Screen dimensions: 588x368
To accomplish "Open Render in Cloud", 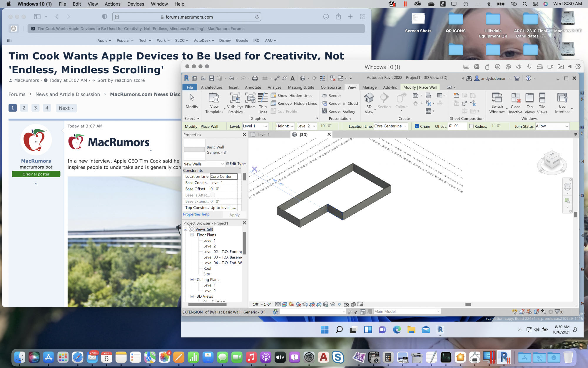I will click(x=340, y=103).
